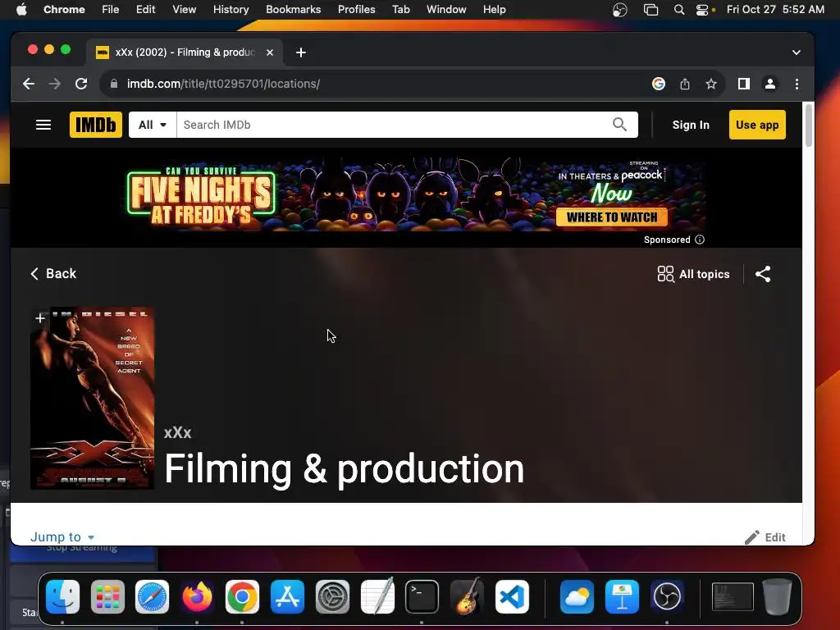
Task: Open the History menu
Action: pyautogui.click(x=231, y=10)
